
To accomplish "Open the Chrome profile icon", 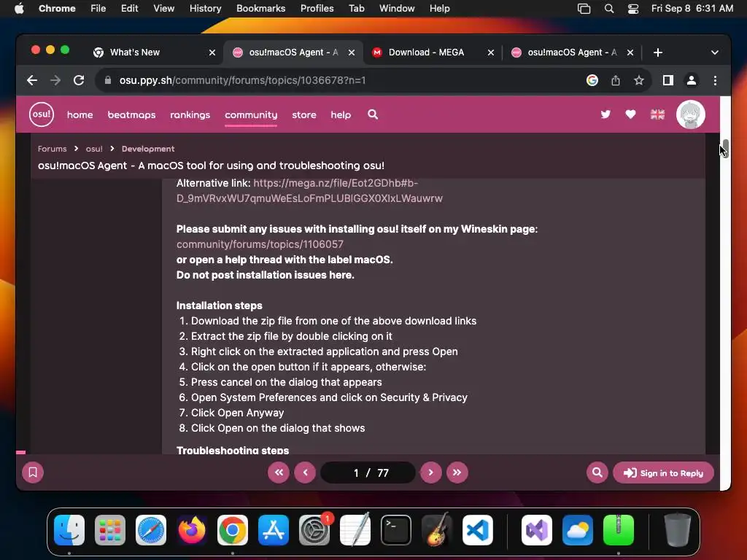I will click(x=692, y=80).
